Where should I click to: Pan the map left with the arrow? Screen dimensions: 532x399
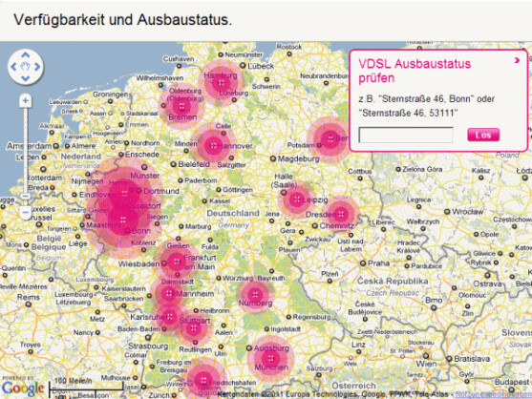(13, 67)
